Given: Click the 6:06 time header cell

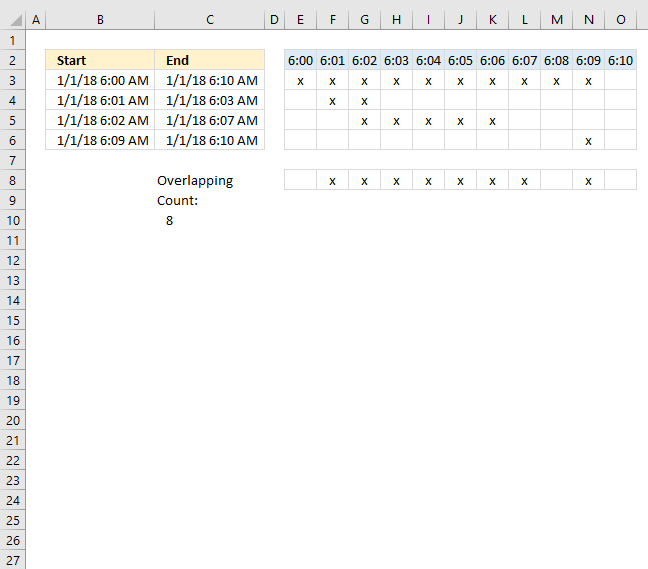Looking at the screenshot, I should tap(493, 60).
